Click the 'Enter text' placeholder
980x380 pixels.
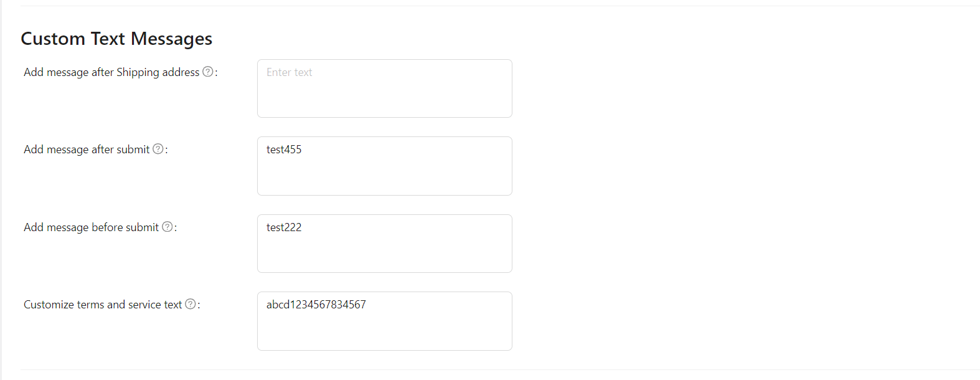coord(290,72)
